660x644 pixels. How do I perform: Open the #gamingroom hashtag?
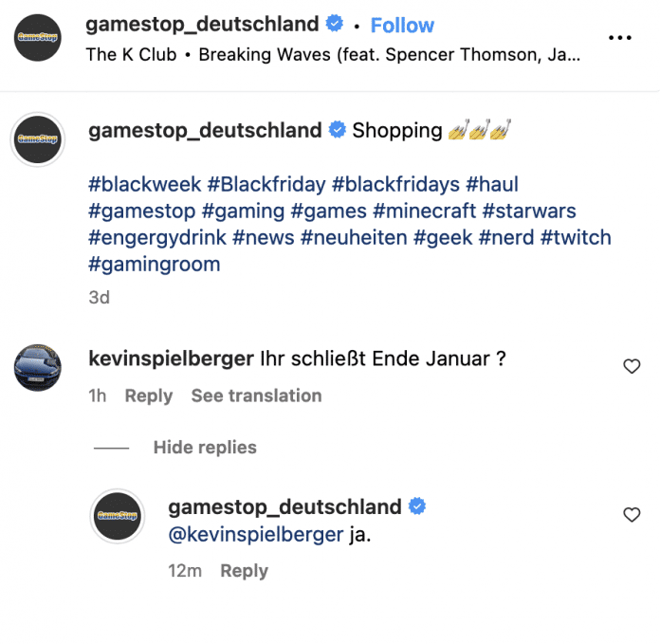(x=154, y=264)
